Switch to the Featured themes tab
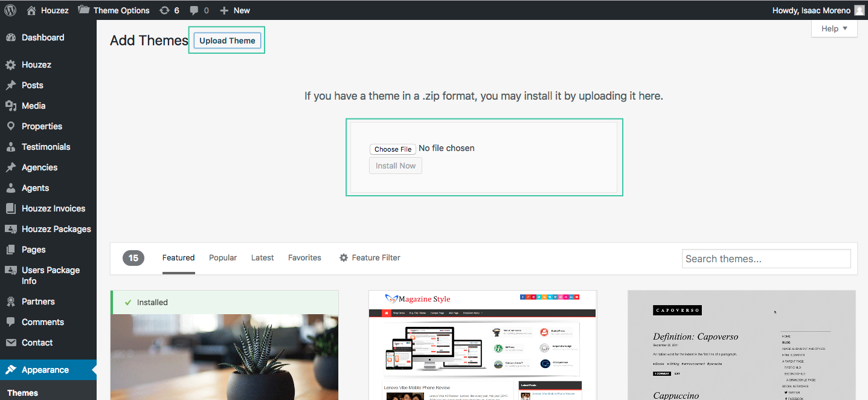 tap(178, 257)
